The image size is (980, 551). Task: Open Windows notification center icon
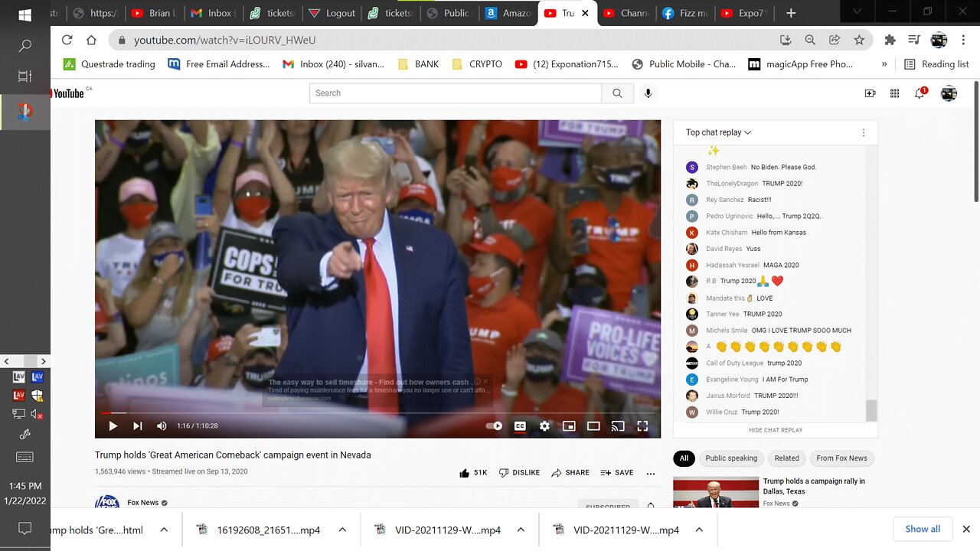pos(24,529)
